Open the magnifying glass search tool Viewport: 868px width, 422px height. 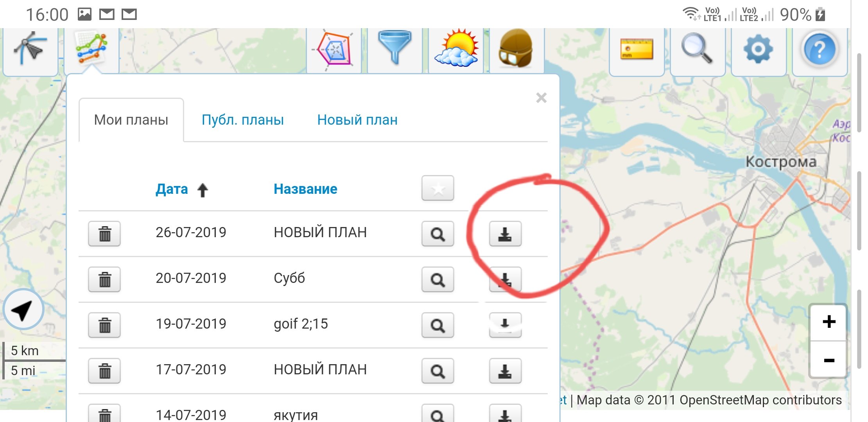697,48
